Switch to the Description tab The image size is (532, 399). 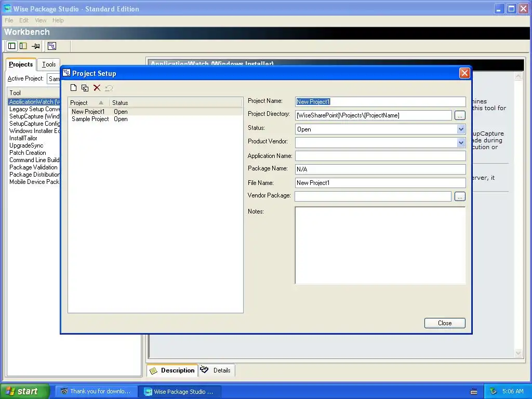tap(172, 370)
